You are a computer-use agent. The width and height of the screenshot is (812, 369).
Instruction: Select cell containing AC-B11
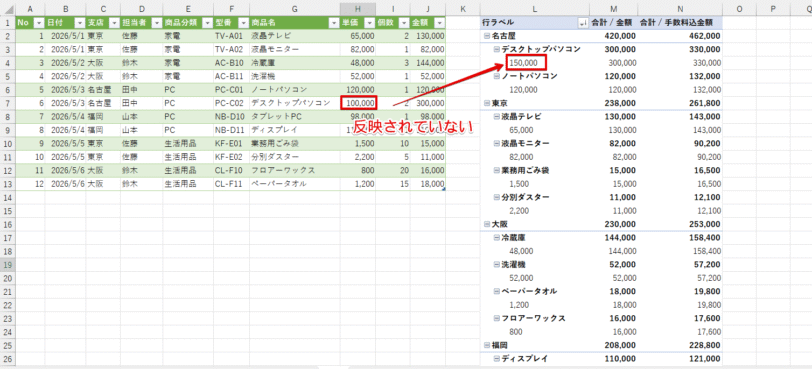(231, 76)
